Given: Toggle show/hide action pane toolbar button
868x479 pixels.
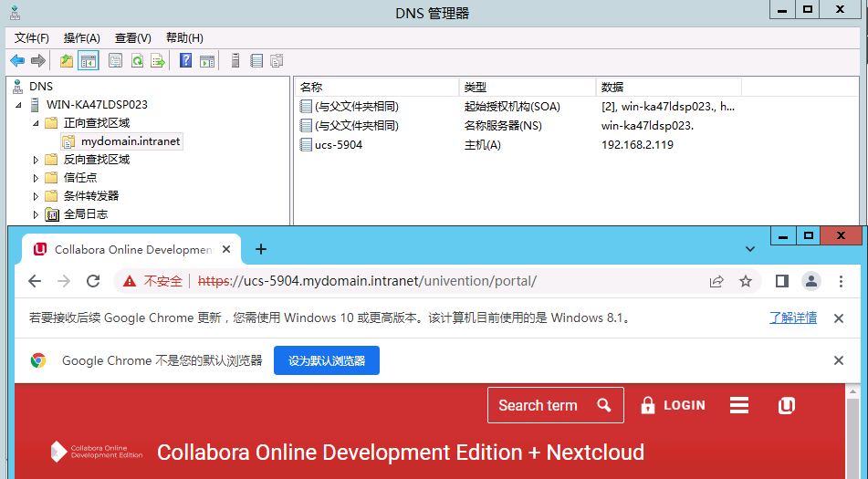Looking at the screenshot, I should tap(207, 61).
